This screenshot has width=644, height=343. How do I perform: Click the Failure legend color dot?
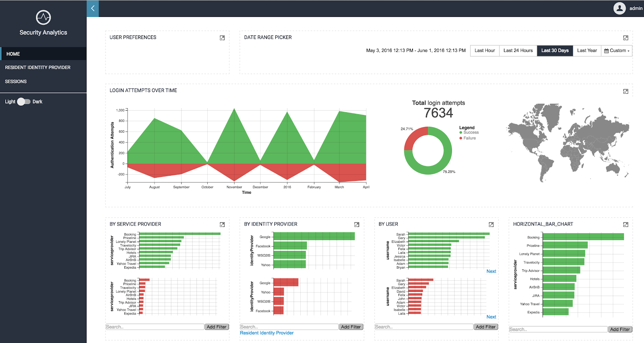point(461,138)
